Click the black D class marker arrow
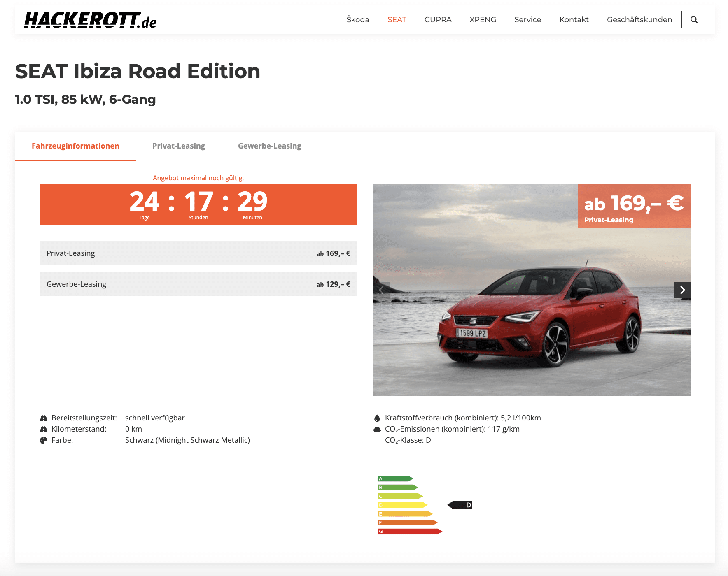 (x=460, y=505)
